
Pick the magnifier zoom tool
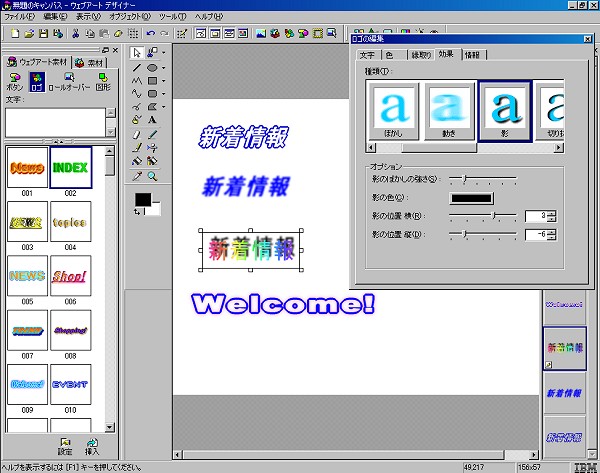click(x=152, y=175)
